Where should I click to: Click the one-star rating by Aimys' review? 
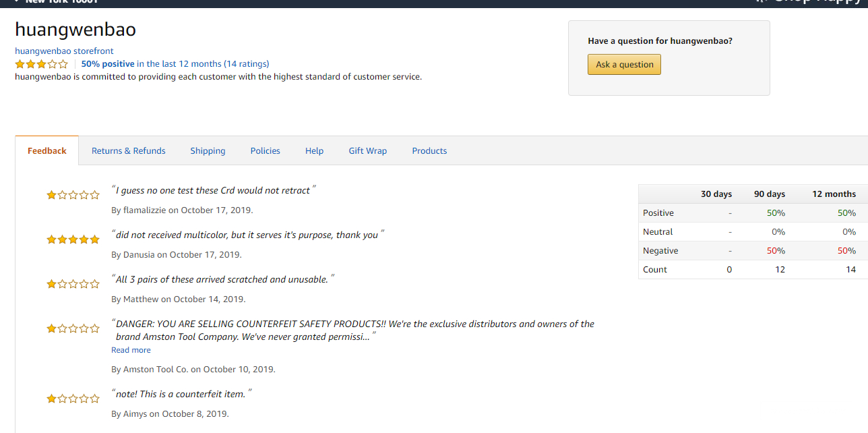[x=73, y=399]
